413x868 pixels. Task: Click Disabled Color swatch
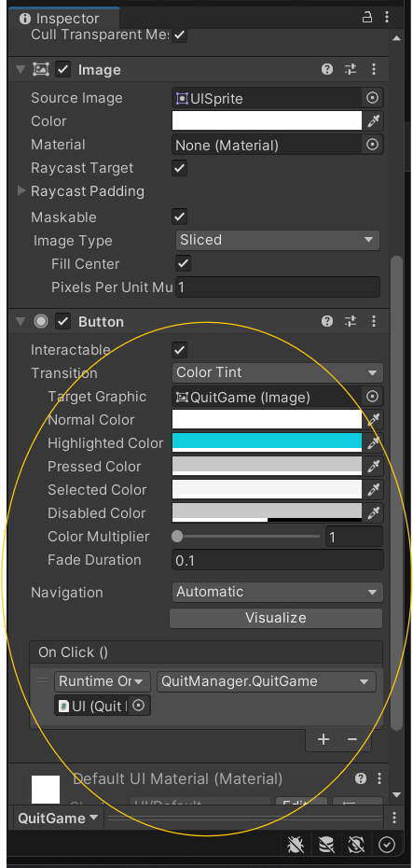click(x=267, y=512)
